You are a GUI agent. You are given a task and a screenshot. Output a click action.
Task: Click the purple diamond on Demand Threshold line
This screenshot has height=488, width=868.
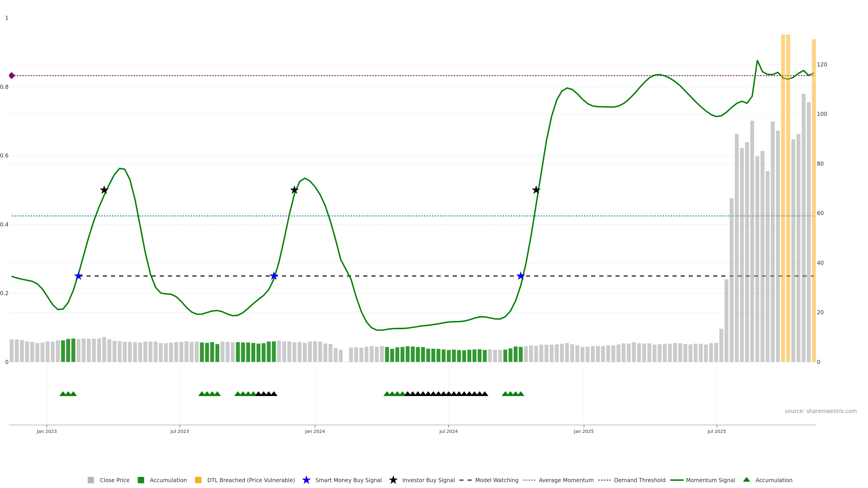(12, 75)
